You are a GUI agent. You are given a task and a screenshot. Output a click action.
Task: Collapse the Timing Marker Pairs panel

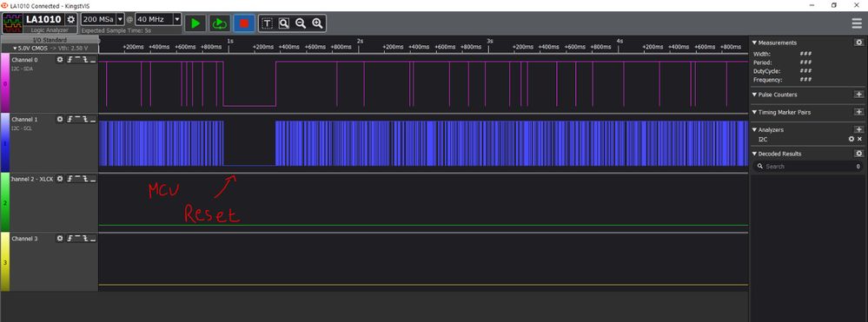pyautogui.click(x=754, y=112)
